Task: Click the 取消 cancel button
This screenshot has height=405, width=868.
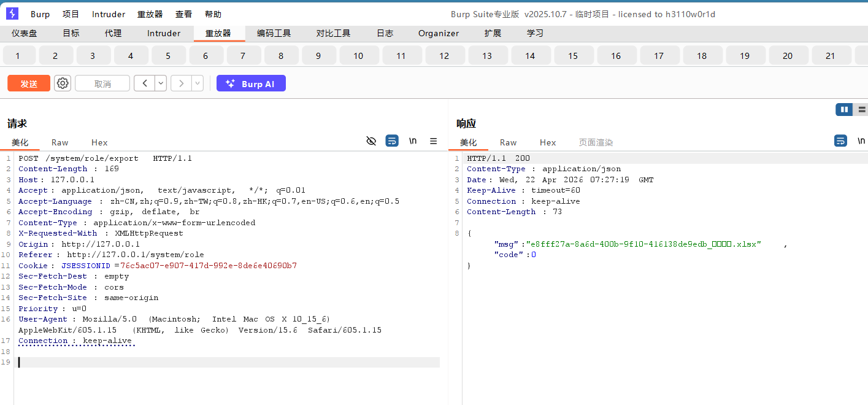Action: (102, 83)
